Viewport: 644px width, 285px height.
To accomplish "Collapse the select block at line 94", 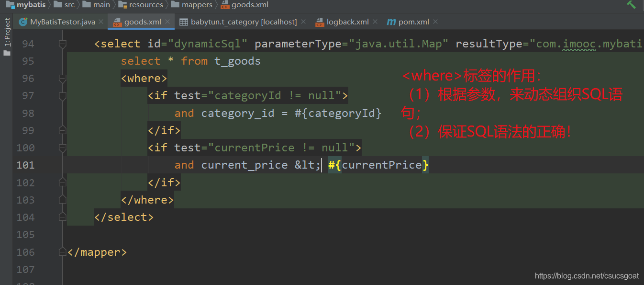I will click(x=62, y=44).
